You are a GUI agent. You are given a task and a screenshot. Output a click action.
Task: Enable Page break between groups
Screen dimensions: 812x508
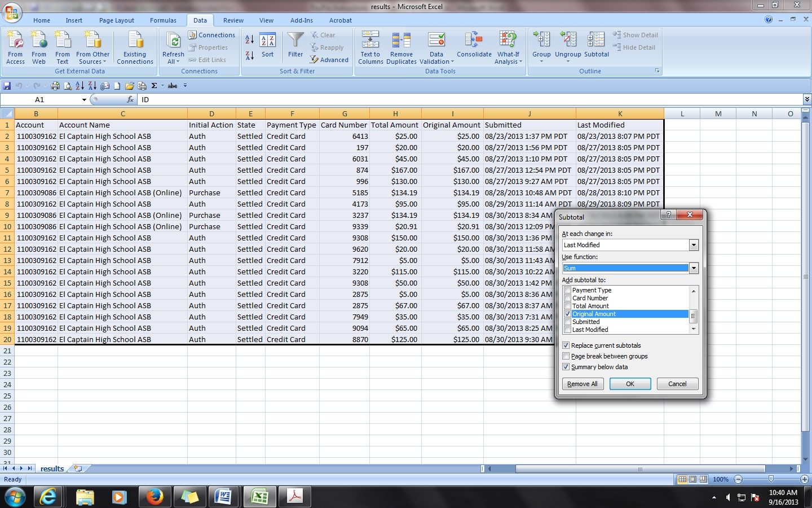(566, 356)
